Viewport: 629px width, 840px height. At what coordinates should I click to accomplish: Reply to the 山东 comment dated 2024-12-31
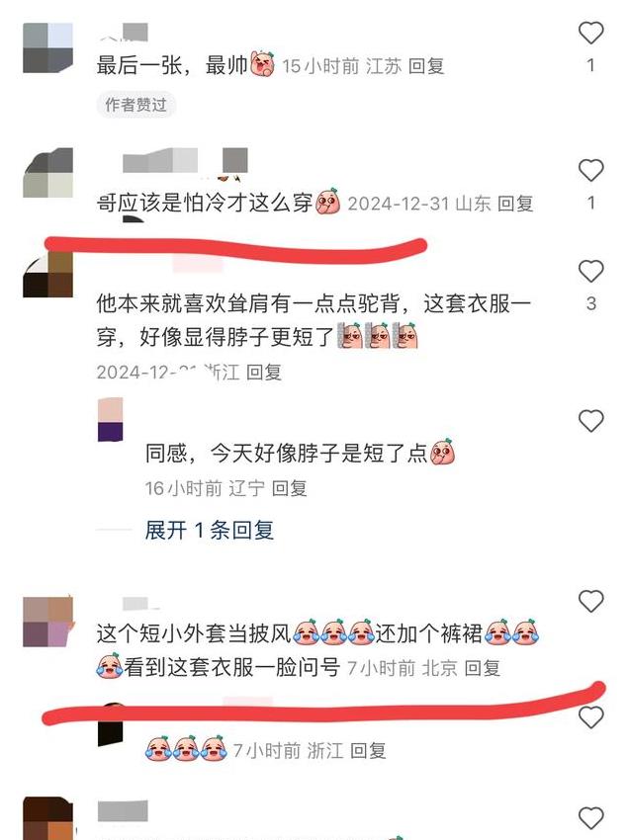pos(515,204)
